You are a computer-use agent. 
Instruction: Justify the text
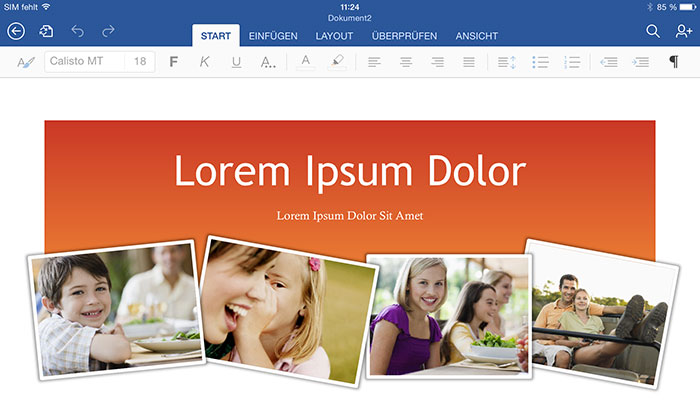pyautogui.click(x=469, y=62)
